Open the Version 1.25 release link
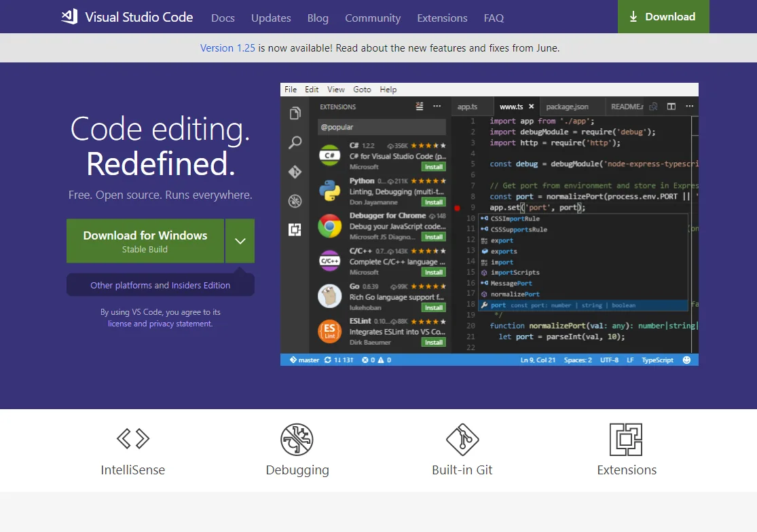This screenshot has width=757, height=532. [x=227, y=48]
